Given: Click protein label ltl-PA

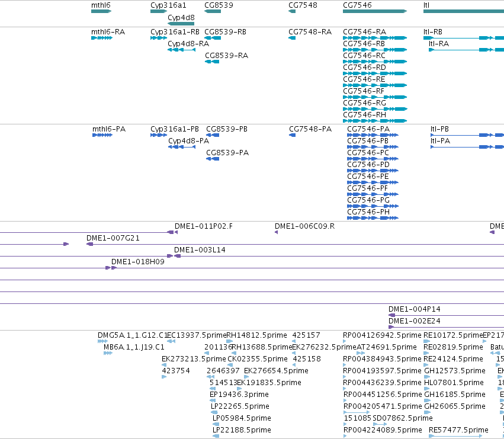Looking at the screenshot, I should coord(440,141).
